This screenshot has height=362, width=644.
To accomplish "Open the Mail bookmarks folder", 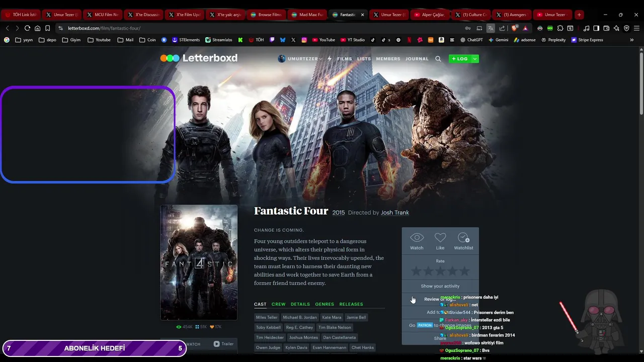I will (x=126, y=40).
